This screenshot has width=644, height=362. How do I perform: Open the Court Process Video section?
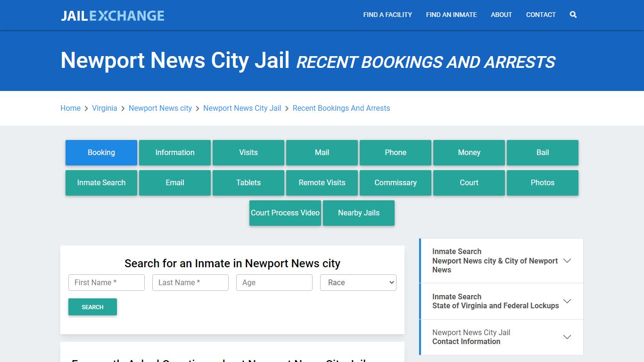[x=285, y=213]
